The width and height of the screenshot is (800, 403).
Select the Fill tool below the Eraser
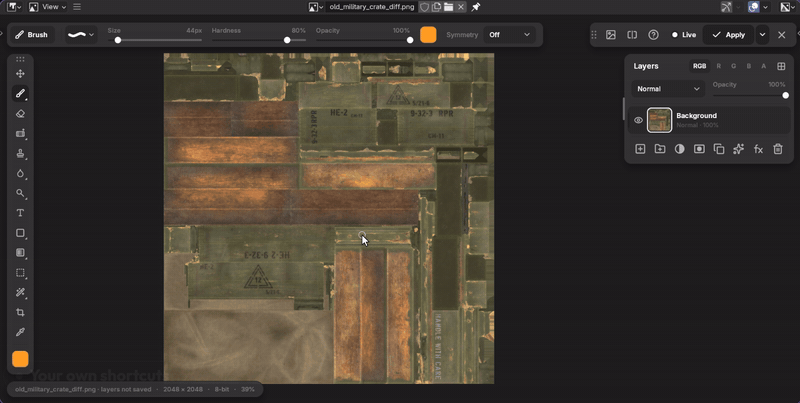click(20, 134)
